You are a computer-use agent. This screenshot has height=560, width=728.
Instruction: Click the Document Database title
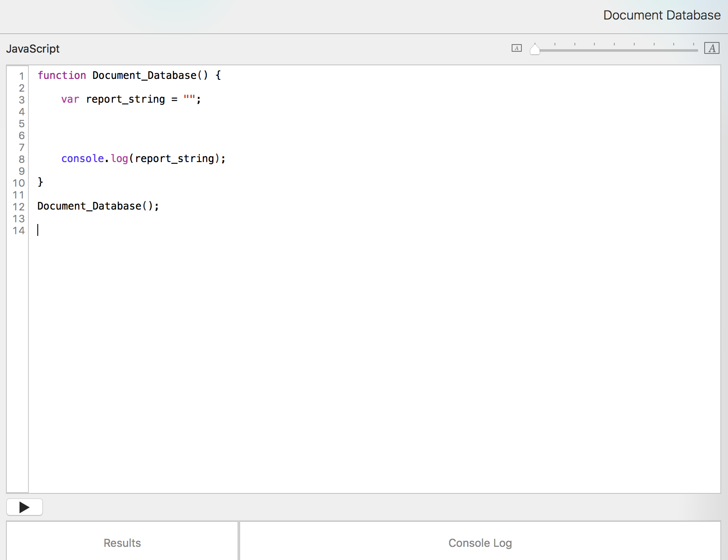tap(661, 15)
